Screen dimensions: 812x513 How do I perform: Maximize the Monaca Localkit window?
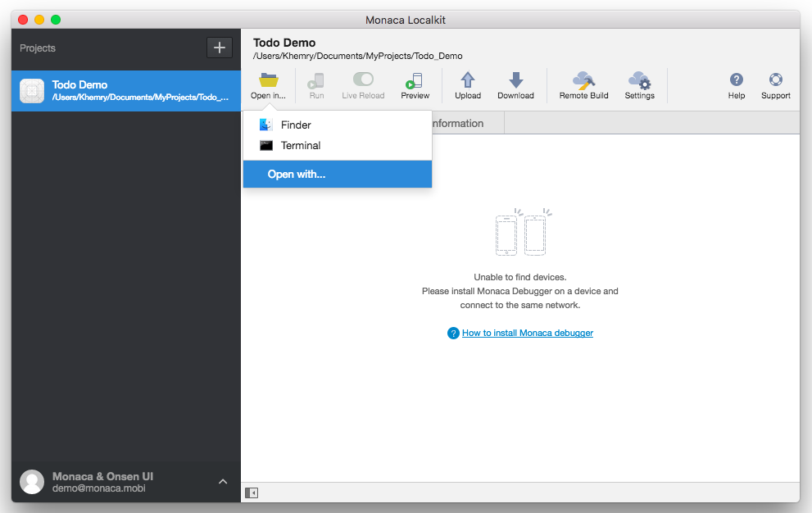pyautogui.click(x=56, y=20)
